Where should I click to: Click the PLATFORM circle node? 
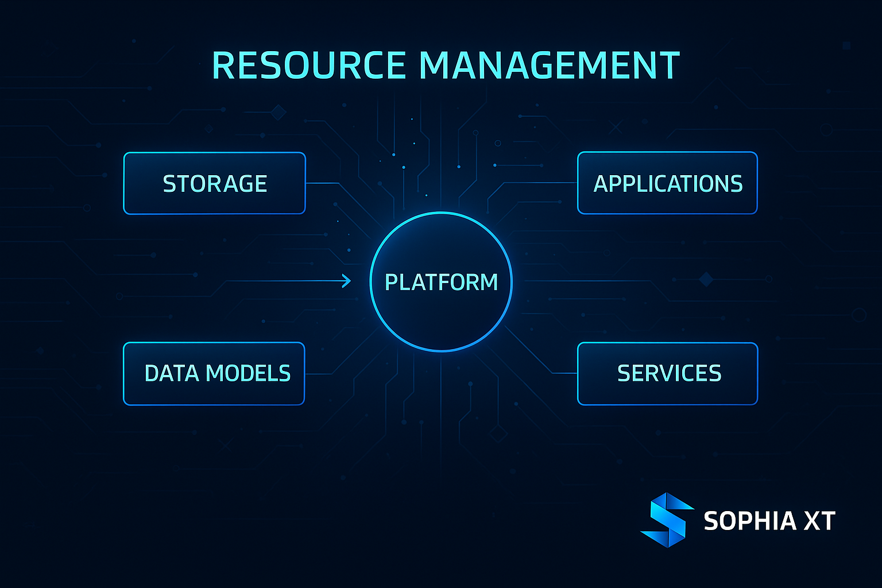441,281
